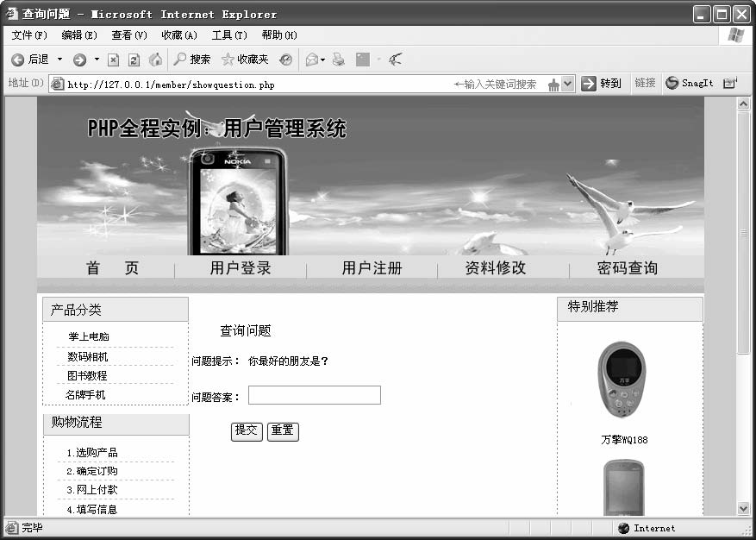Screen dimensions: 756x540
Task: Refresh the page via toolbar icon
Action: point(134,60)
